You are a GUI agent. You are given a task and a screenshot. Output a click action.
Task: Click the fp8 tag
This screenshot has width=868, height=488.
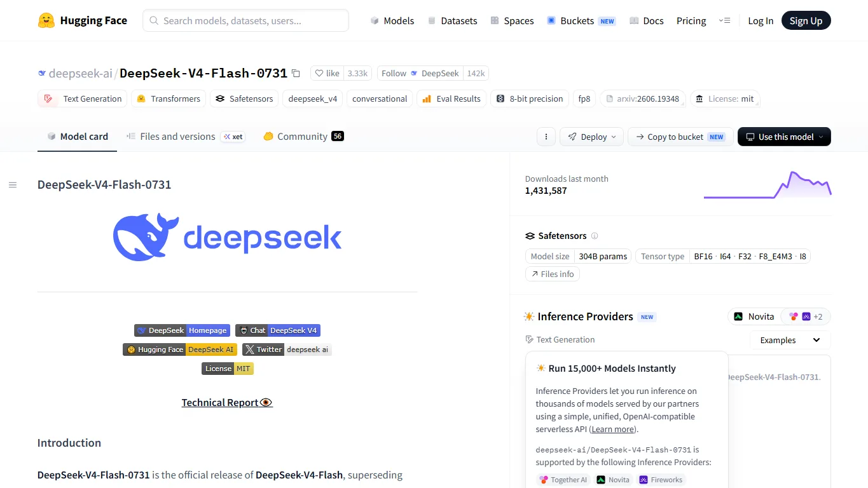(584, 98)
